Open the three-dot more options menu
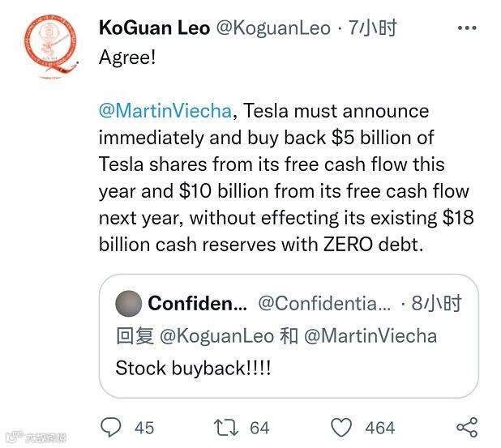This screenshot has width=501, height=448. [467, 28]
